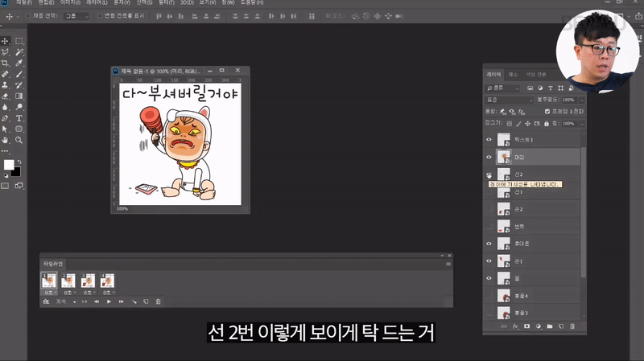
Task: Open frame 1 delay time dropdown
Action: click(x=49, y=293)
